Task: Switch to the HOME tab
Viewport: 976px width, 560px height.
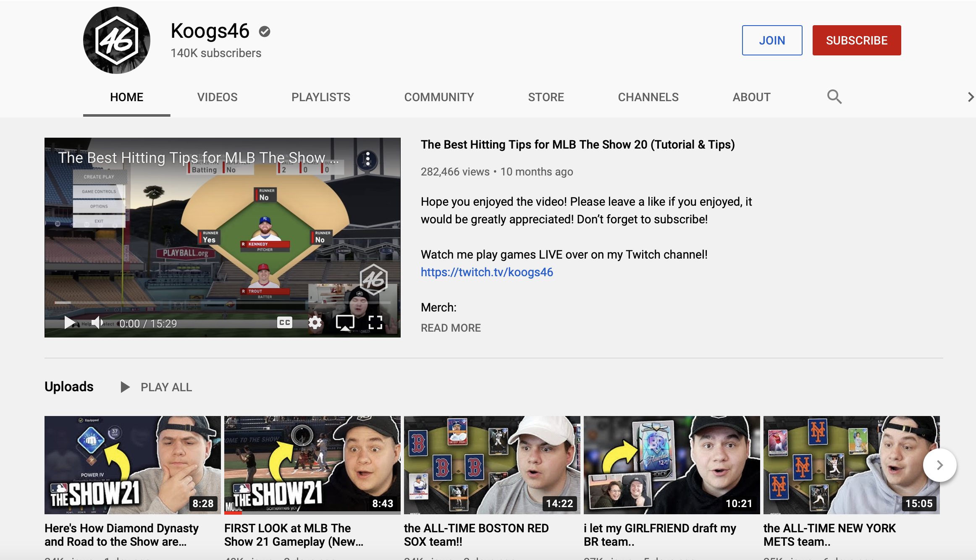Action: coord(127,97)
